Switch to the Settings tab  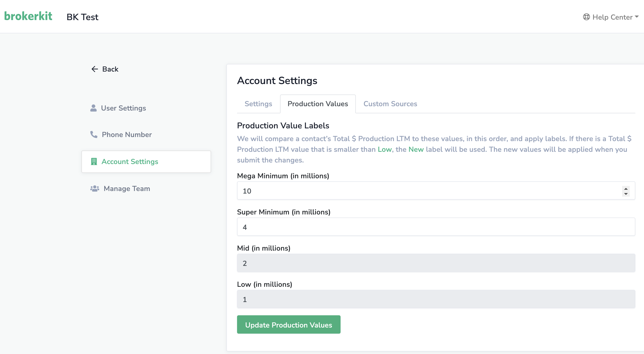pyautogui.click(x=258, y=104)
